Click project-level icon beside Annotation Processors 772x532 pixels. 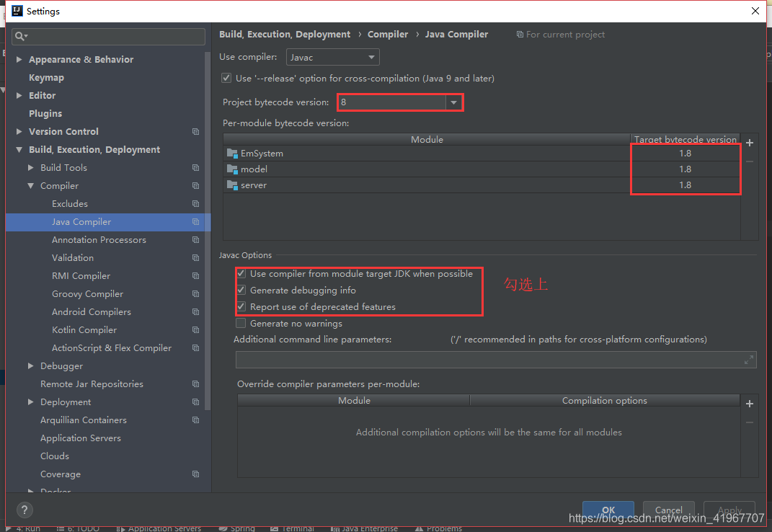195,240
